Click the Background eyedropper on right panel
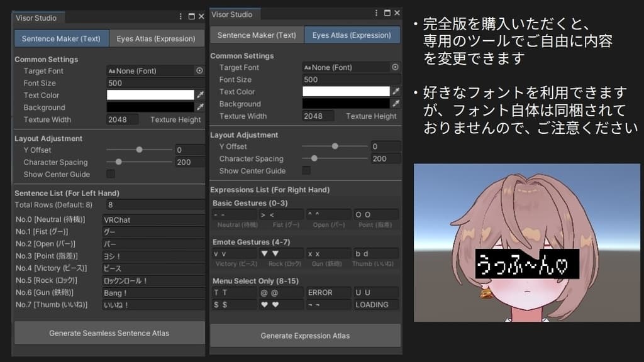 396,104
